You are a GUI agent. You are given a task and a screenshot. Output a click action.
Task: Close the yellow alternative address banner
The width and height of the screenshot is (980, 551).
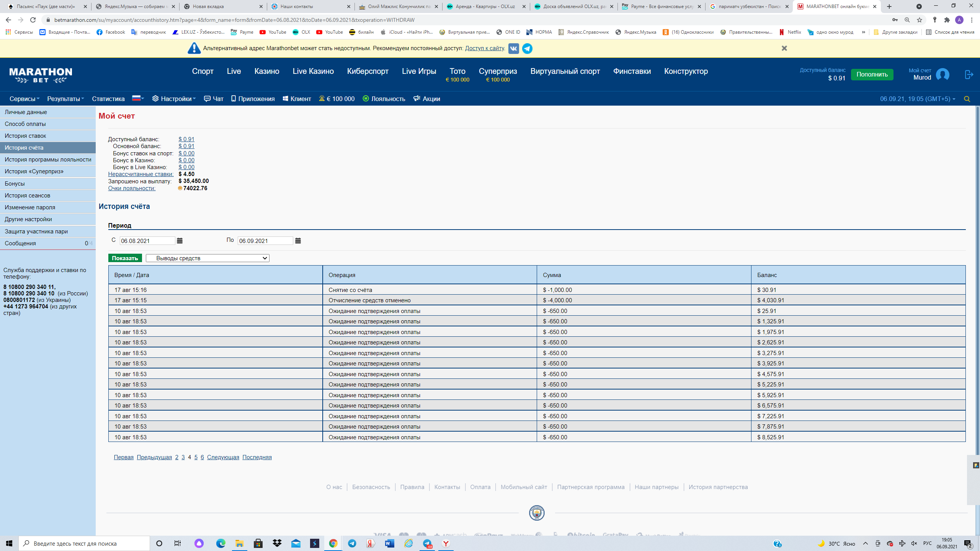[784, 48]
